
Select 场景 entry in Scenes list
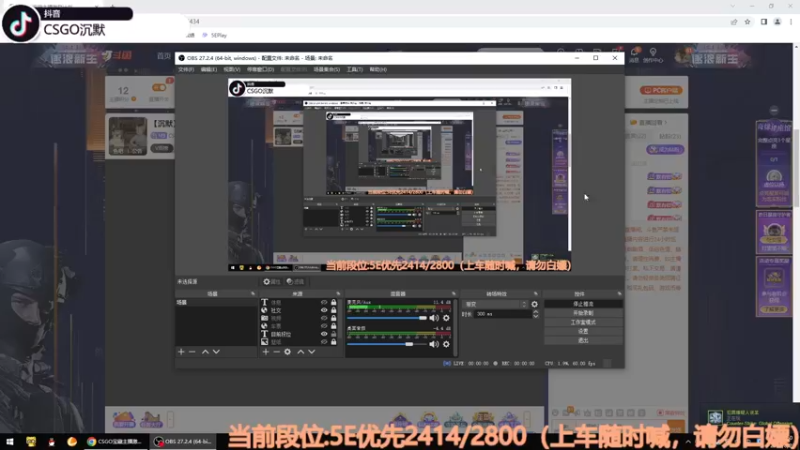[x=216, y=303]
